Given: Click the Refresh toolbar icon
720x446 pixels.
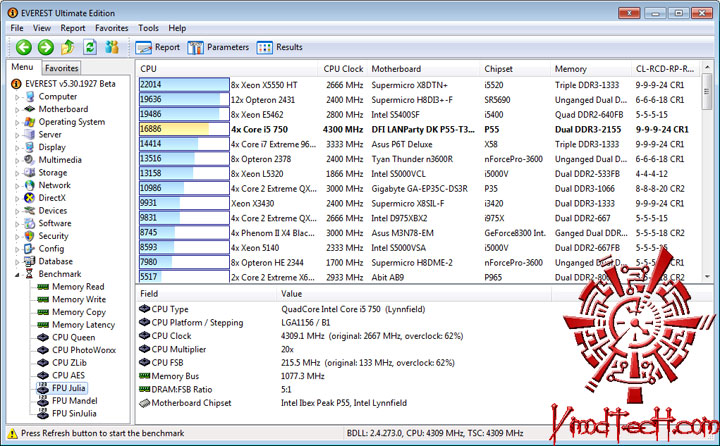Looking at the screenshot, I should pos(90,47).
